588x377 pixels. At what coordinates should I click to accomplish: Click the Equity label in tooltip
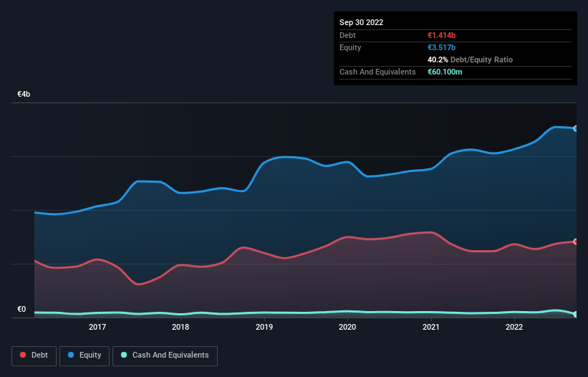pyautogui.click(x=350, y=47)
